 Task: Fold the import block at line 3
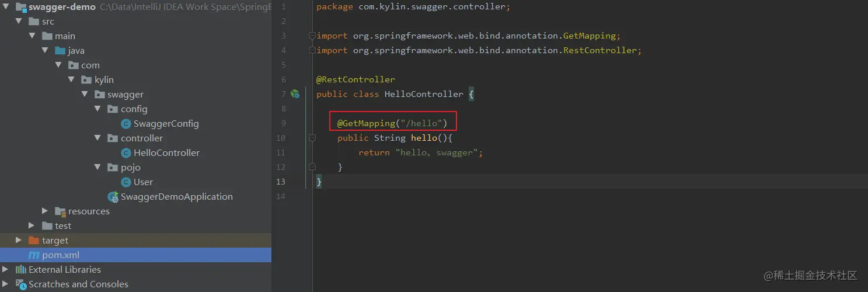click(x=312, y=36)
